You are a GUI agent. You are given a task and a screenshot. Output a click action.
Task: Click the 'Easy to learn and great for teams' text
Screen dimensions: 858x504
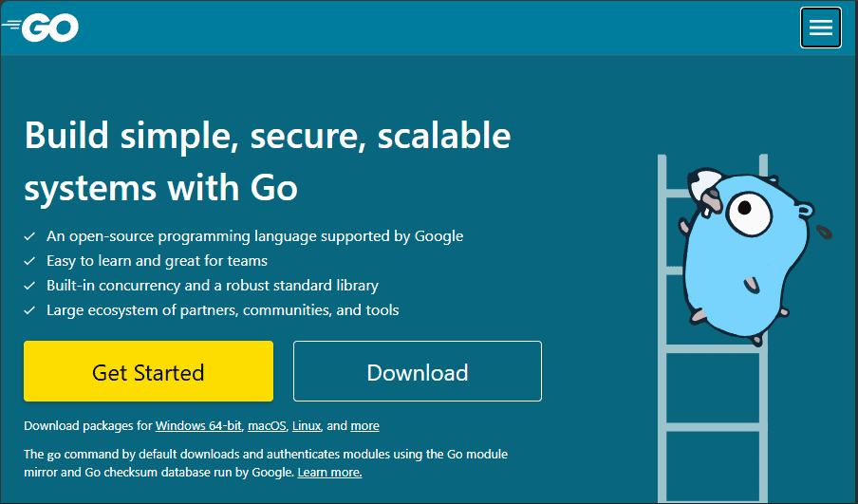pyautogui.click(x=157, y=261)
